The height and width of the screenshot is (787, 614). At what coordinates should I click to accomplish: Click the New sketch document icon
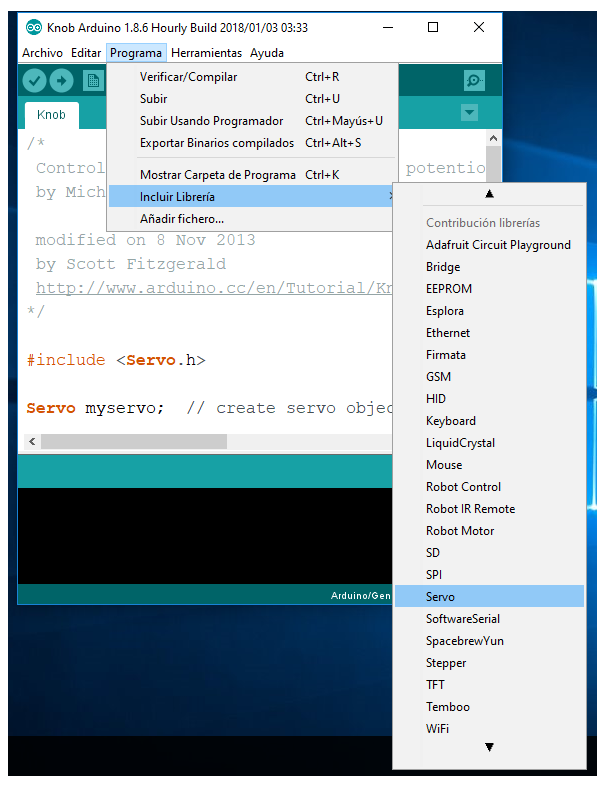pyautogui.click(x=93, y=81)
